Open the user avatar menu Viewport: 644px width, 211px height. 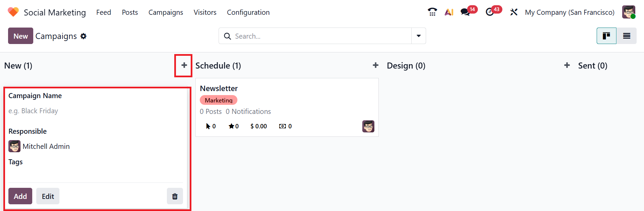[628, 12]
